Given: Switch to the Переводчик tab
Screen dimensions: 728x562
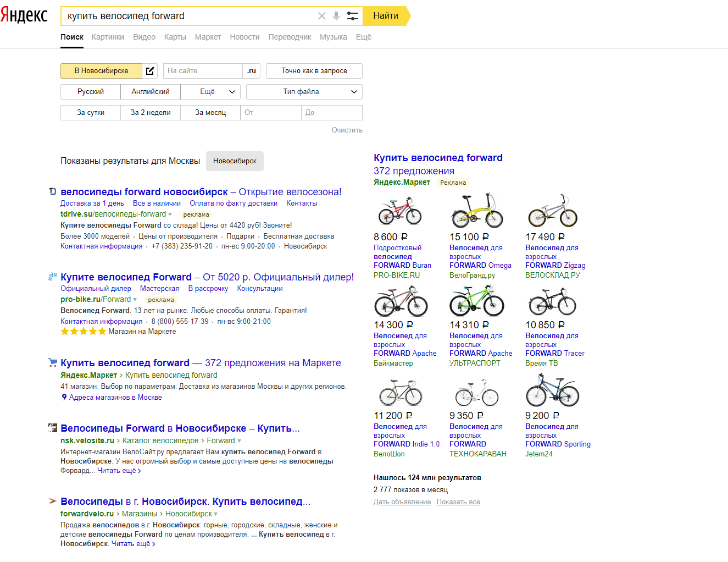Looking at the screenshot, I should [x=290, y=37].
